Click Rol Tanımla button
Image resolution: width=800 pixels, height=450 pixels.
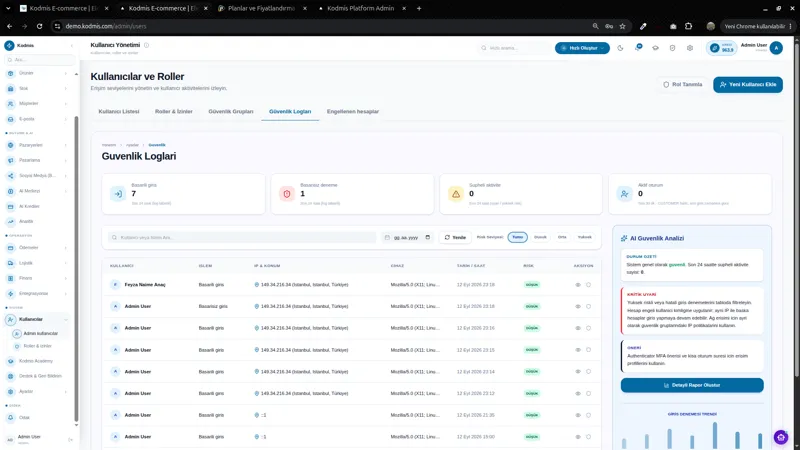[683, 85]
